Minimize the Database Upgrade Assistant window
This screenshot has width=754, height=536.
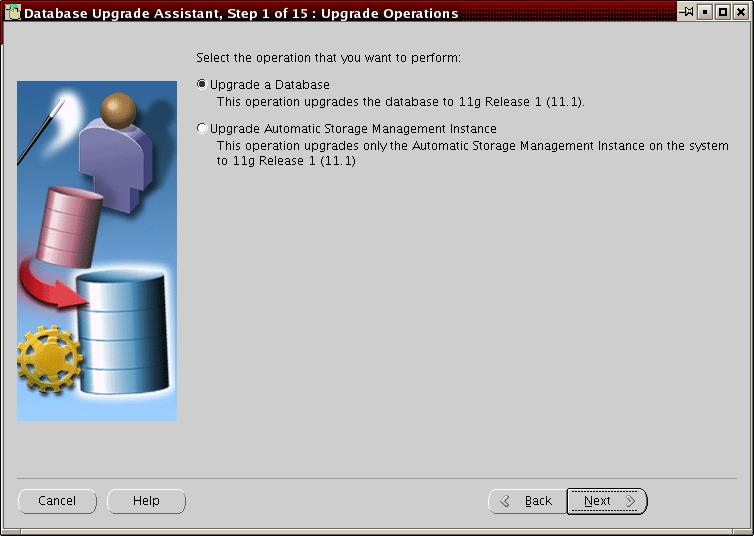point(705,12)
